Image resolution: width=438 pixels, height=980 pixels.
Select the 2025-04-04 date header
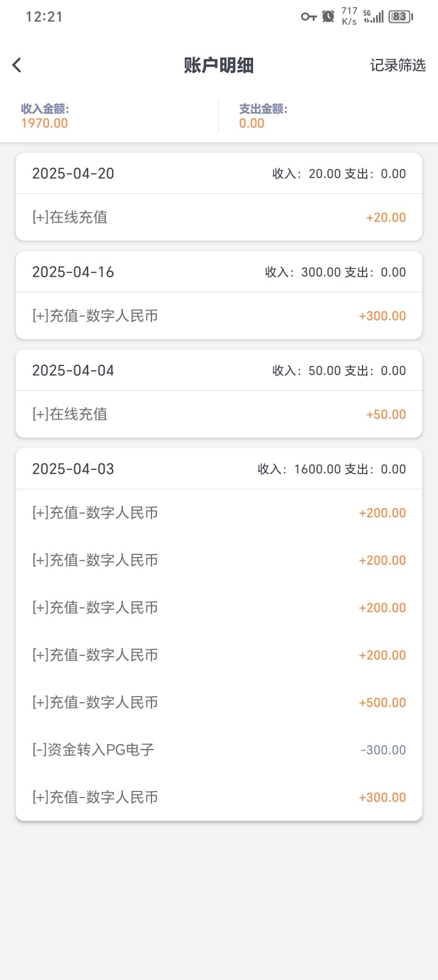pyautogui.click(x=73, y=371)
